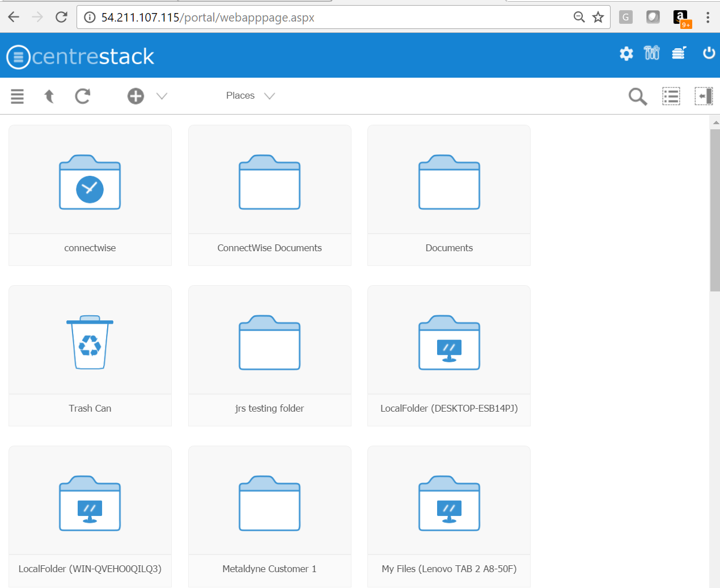Click the browser forward button

(37, 17)
